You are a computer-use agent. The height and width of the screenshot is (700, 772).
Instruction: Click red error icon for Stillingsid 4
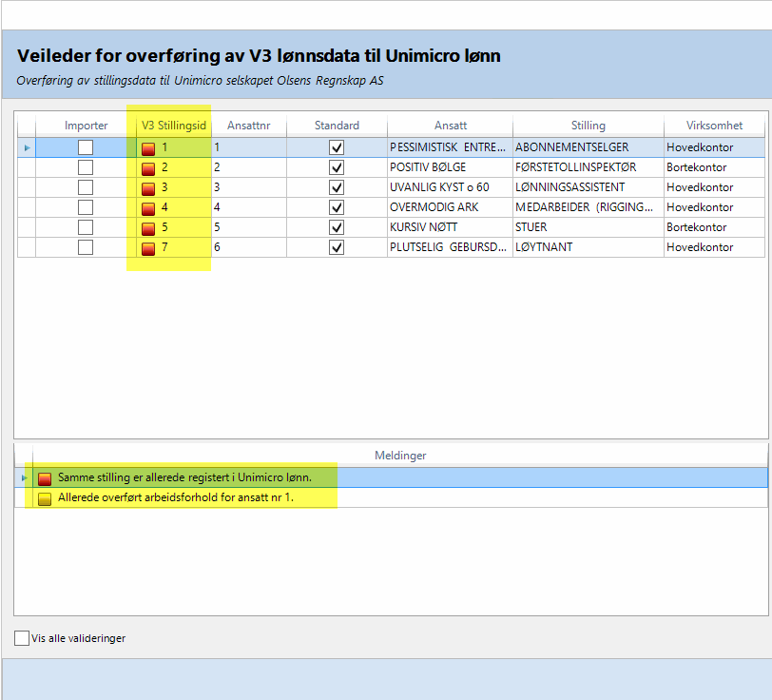point(148,208)
